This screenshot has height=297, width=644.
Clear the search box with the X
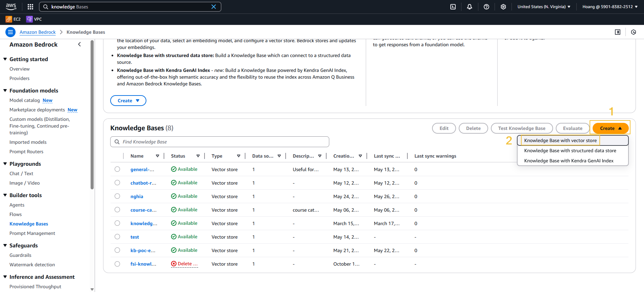click(x=214, y=7)
